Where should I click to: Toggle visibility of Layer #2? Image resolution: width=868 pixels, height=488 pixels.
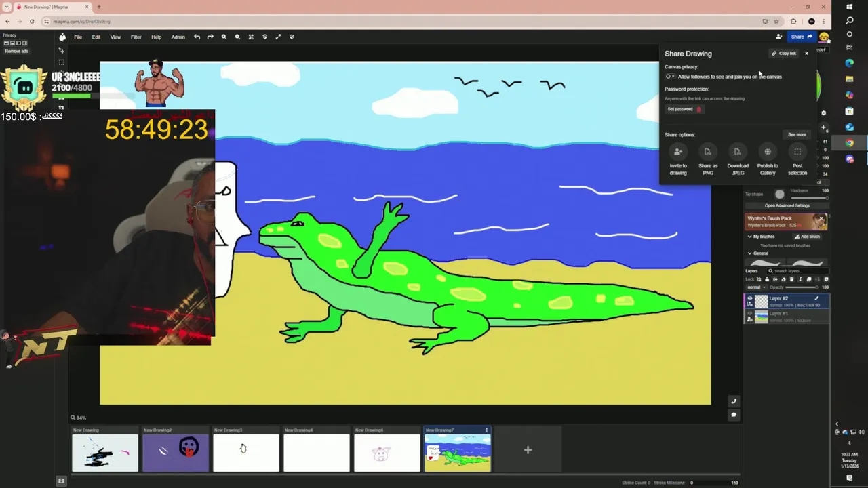click(749, 298)
